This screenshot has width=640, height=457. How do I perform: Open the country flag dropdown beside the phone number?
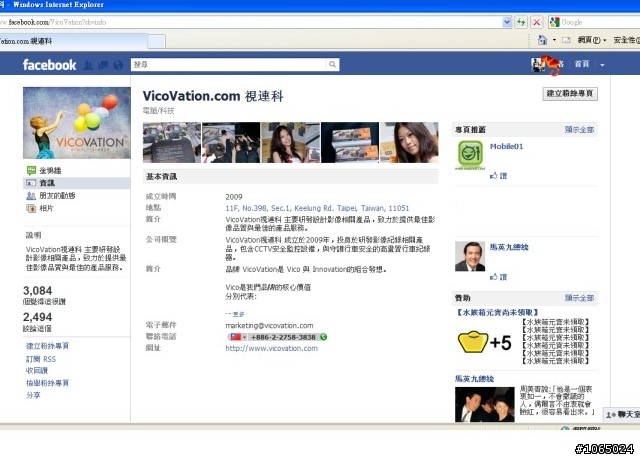point(238,337)
